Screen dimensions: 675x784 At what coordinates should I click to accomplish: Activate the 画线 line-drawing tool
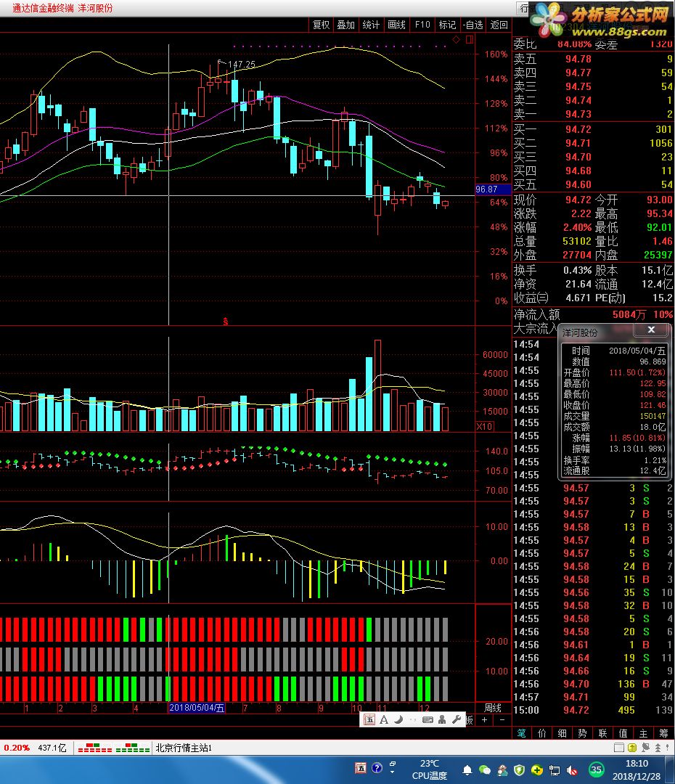396,25
